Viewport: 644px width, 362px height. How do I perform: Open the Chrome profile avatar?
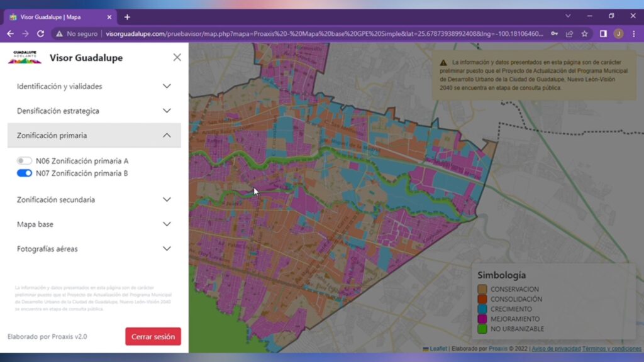pos(618,33)
